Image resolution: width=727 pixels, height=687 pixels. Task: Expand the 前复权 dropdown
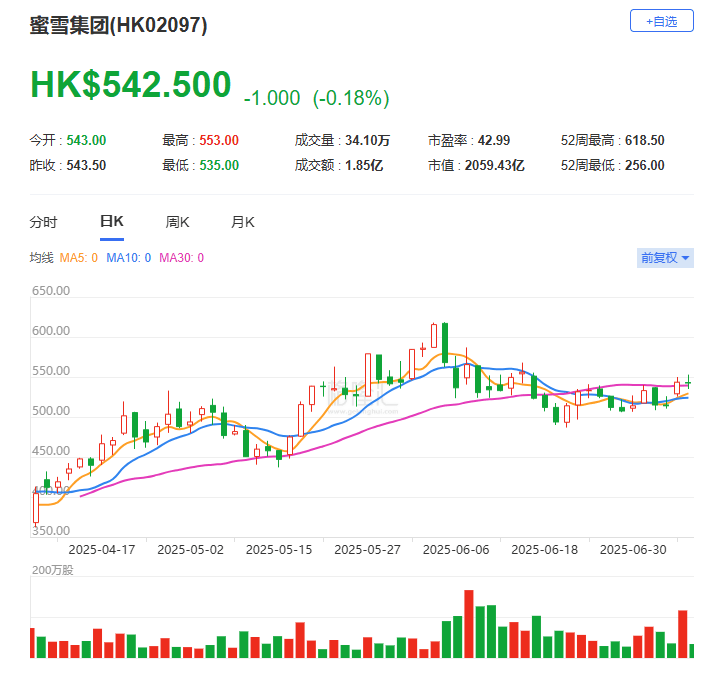click(665, 258)
